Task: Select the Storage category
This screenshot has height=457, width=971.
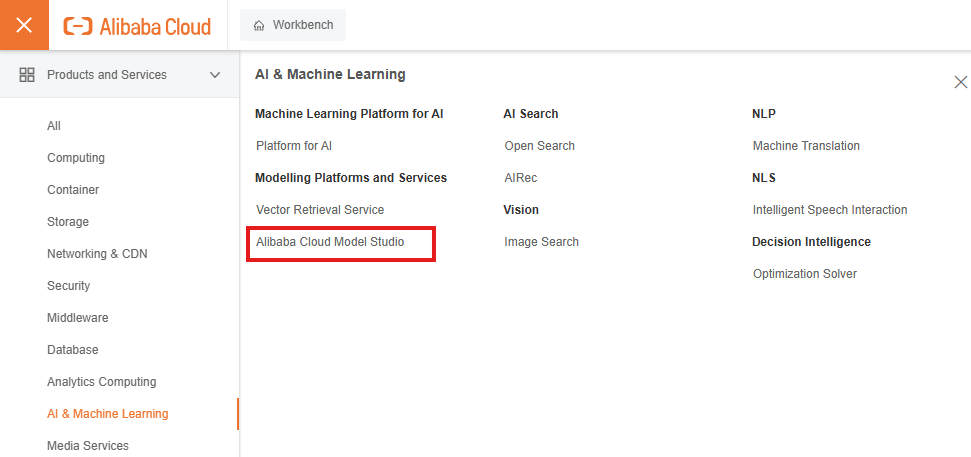Action: tap(68, 222)
